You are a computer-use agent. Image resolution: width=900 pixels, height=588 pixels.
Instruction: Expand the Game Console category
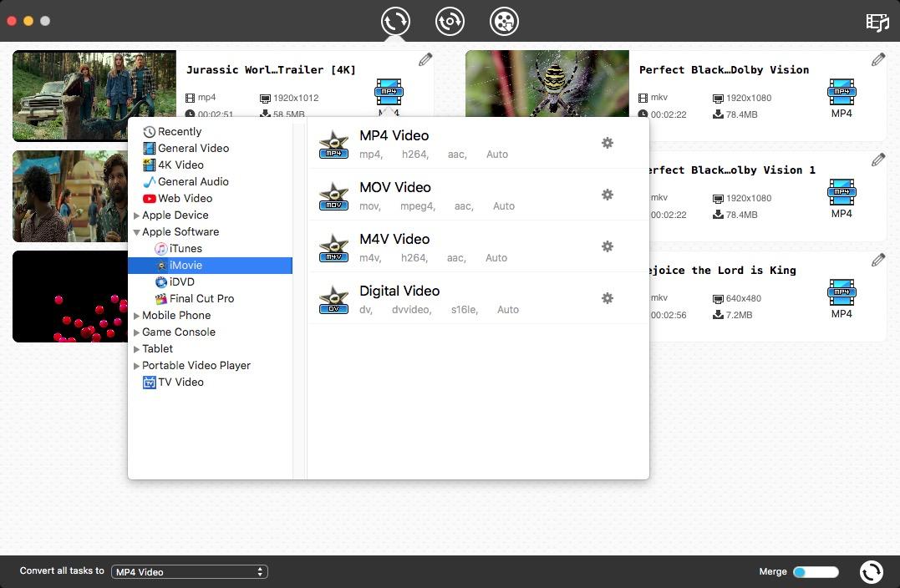coord(136,332)
